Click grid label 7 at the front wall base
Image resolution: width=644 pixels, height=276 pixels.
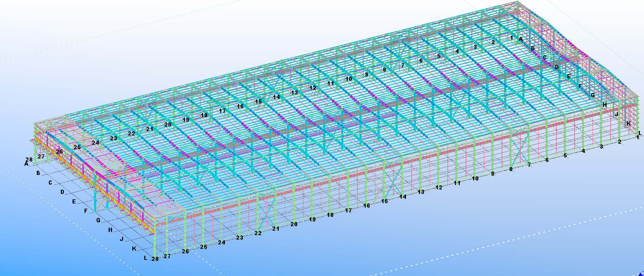click(x=529, y=165)
